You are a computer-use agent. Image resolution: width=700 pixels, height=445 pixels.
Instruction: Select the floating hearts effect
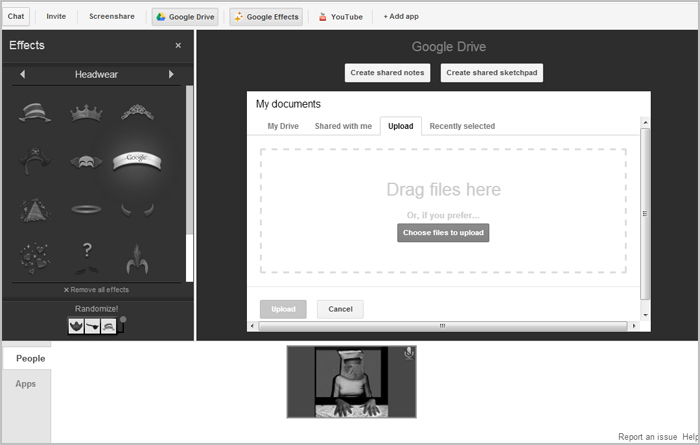coord(35,258)
